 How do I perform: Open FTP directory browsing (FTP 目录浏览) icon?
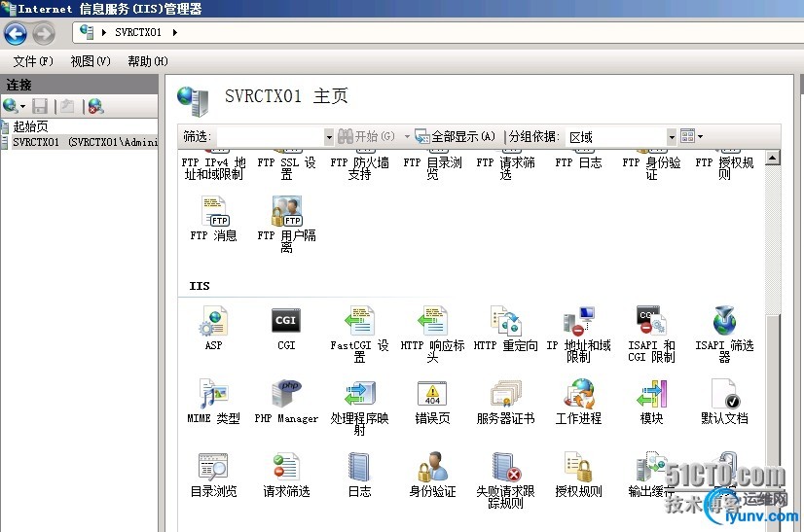point(432,165)
